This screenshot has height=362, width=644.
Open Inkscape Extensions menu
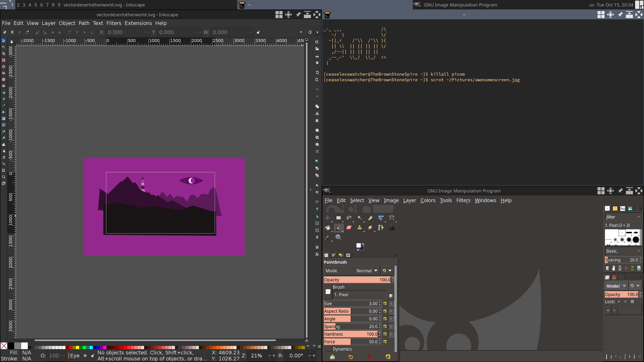pyautogui.click(x=138, y=23)
